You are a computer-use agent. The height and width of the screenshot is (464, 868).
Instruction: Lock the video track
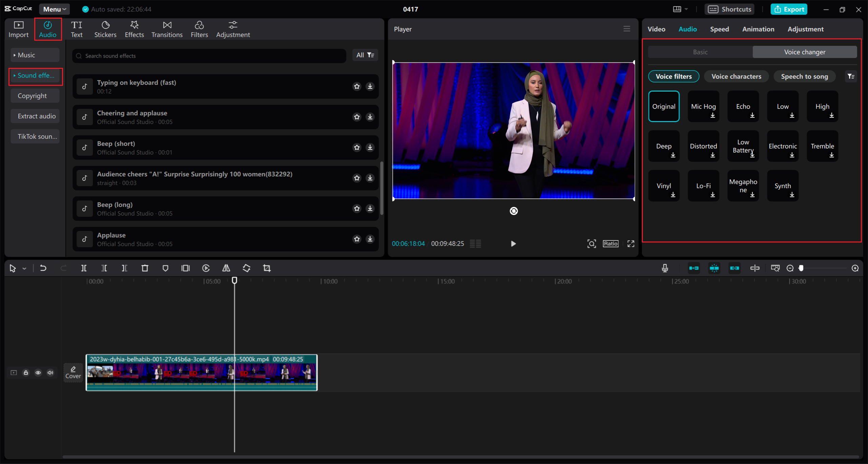point(26,373)
